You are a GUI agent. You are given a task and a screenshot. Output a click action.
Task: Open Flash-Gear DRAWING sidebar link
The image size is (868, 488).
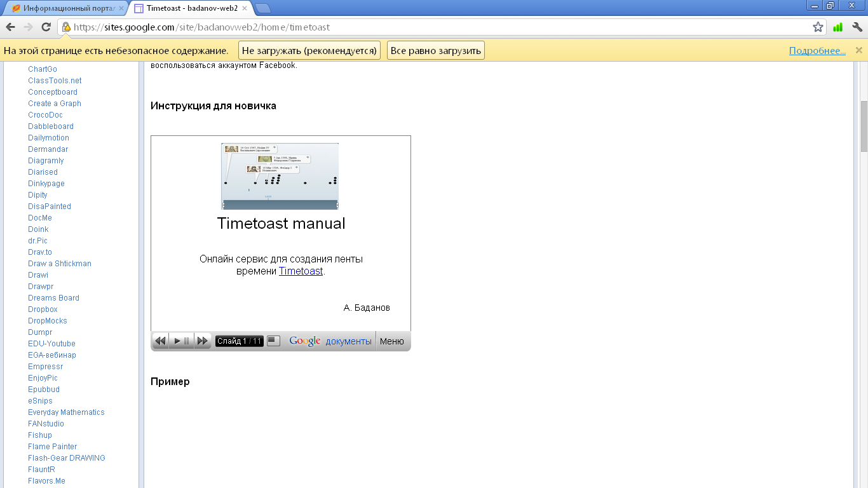click(67, 458)
